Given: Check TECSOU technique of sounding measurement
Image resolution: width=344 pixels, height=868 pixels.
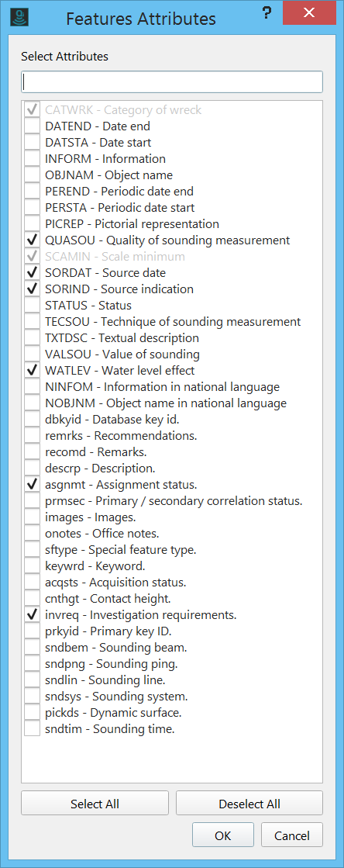Looking at the screenshot, I should 33,322.
